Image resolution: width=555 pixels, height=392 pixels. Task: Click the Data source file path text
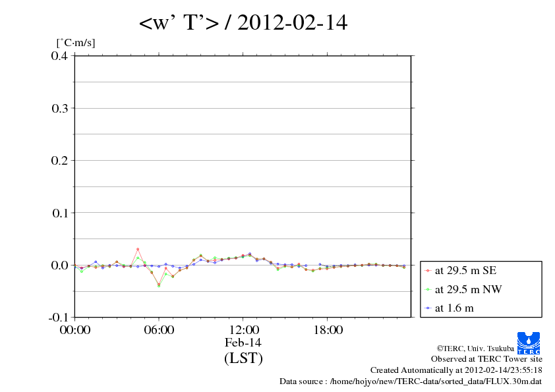(x=411, y=381)
